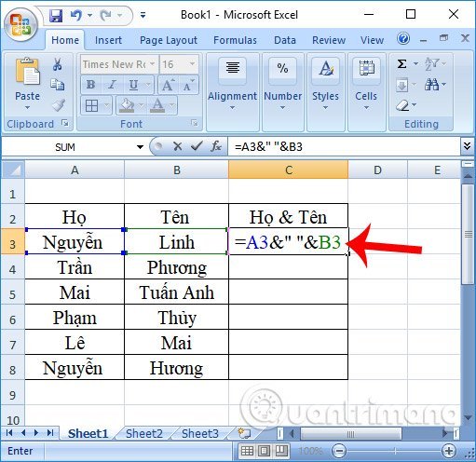This screenshot has width=476, height=462.
Task: Switch to Sheet3 tab
Action: [x=200, y=433]
